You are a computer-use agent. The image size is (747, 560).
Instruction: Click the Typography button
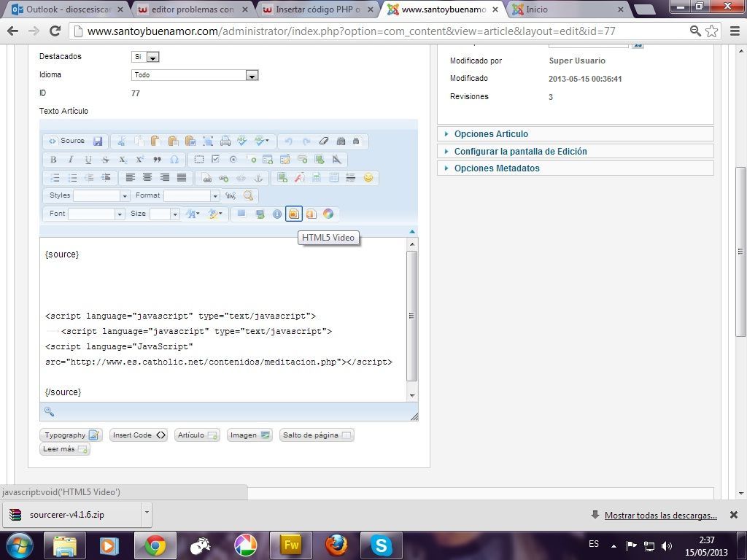(x=71, y=435)
